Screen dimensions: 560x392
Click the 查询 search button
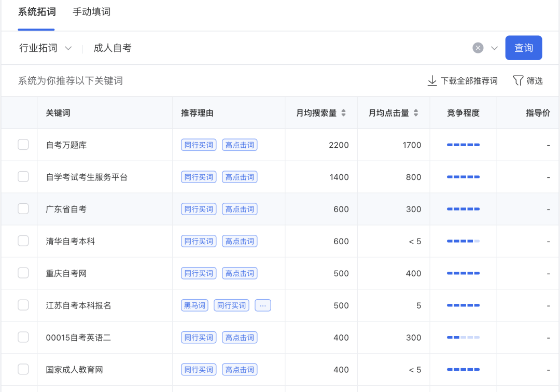click(x=524, y=48)
